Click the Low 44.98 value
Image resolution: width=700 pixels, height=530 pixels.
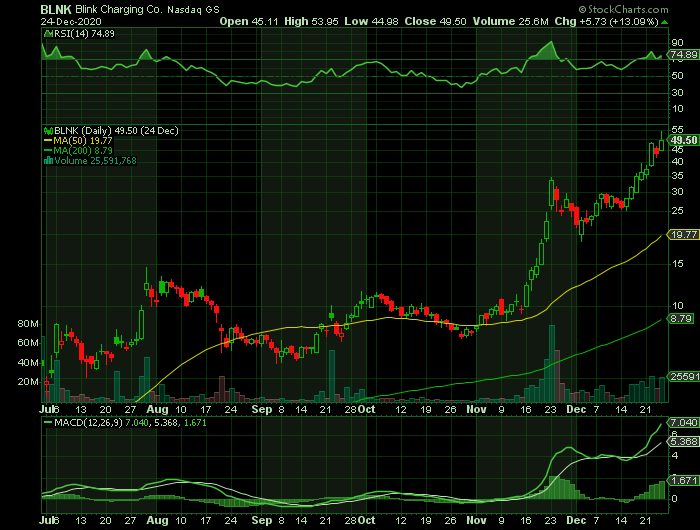point(371,21)
